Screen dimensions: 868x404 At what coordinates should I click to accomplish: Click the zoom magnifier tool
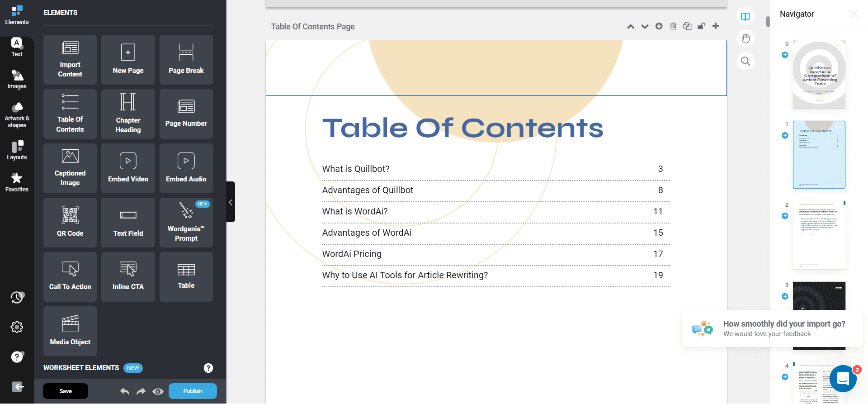(745, 61)
